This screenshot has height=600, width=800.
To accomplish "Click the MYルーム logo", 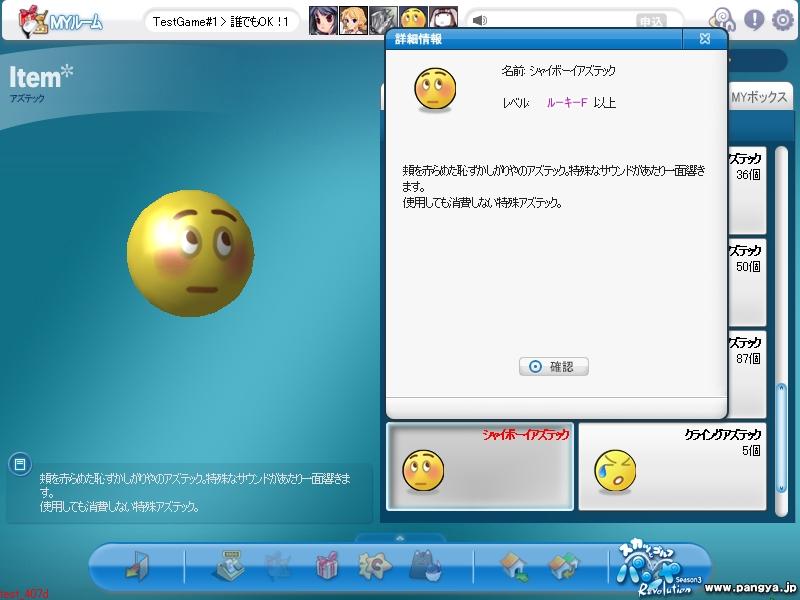I will click(x=60, y=21).
